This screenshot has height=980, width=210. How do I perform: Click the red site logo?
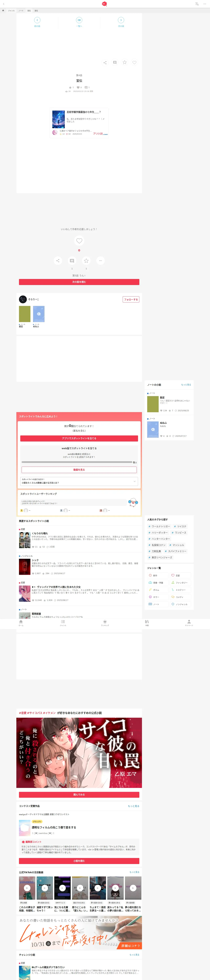[105, 4]
